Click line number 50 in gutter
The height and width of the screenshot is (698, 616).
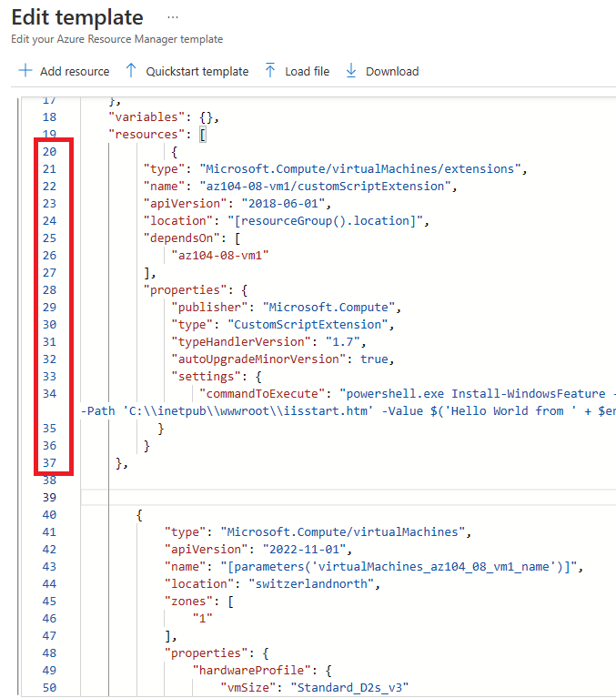click(x=49, y=688)
